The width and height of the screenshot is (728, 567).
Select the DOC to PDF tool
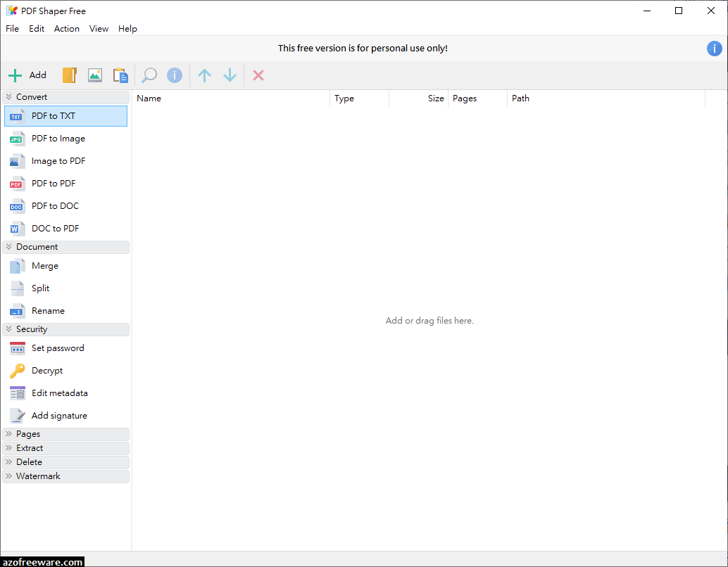(x=66, y=229)
